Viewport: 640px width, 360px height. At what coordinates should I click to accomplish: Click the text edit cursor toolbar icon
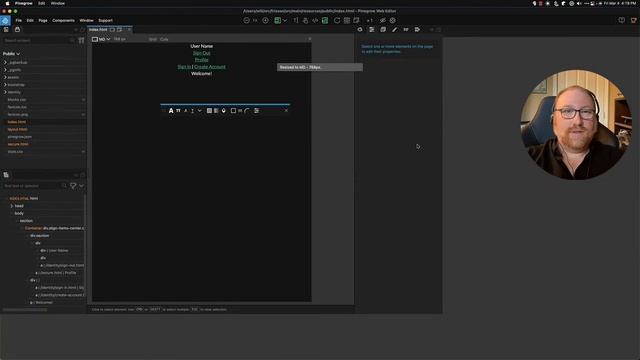[296, 20]
